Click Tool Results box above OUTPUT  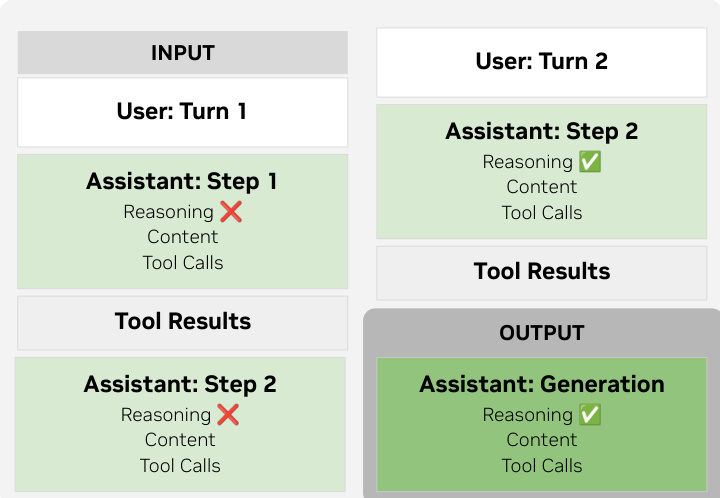click(541, 271)
